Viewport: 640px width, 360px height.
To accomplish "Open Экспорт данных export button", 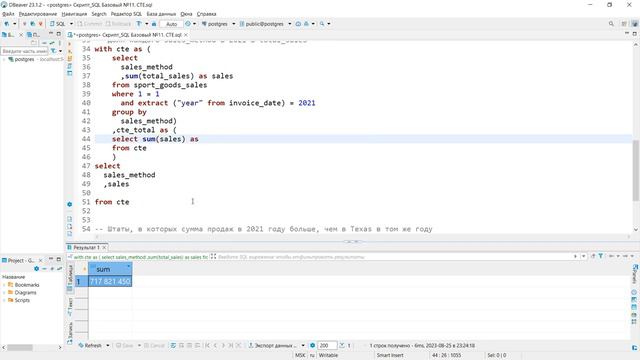I will click(x=273, y=346).
